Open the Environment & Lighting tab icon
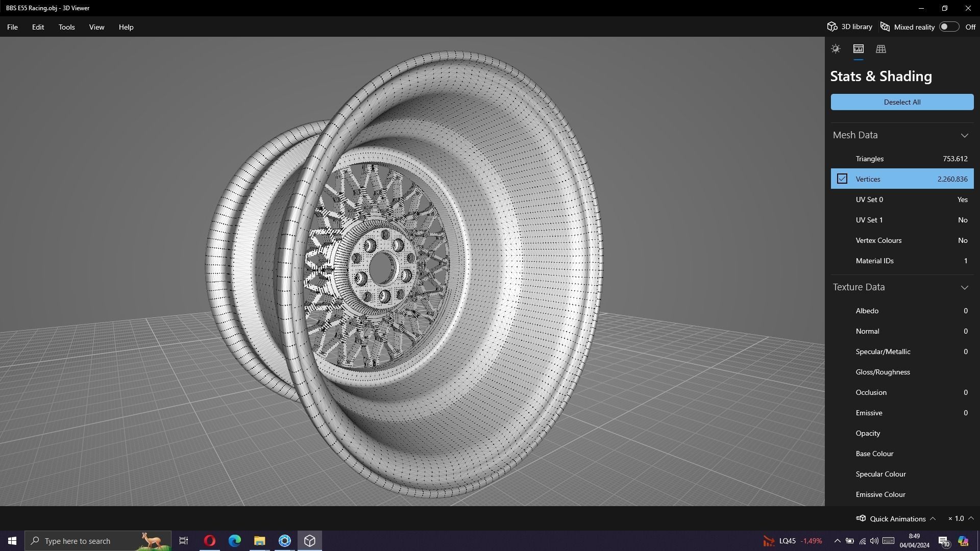 836,49
